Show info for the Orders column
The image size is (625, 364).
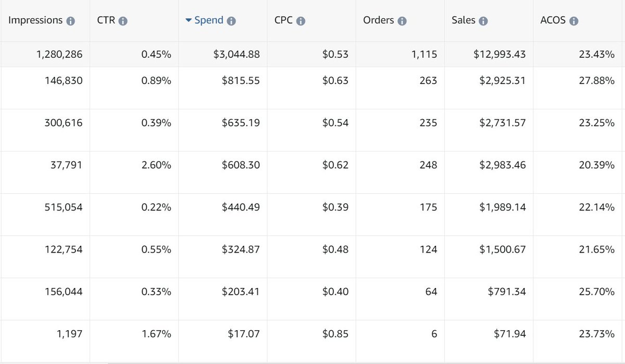coord(402,21)
